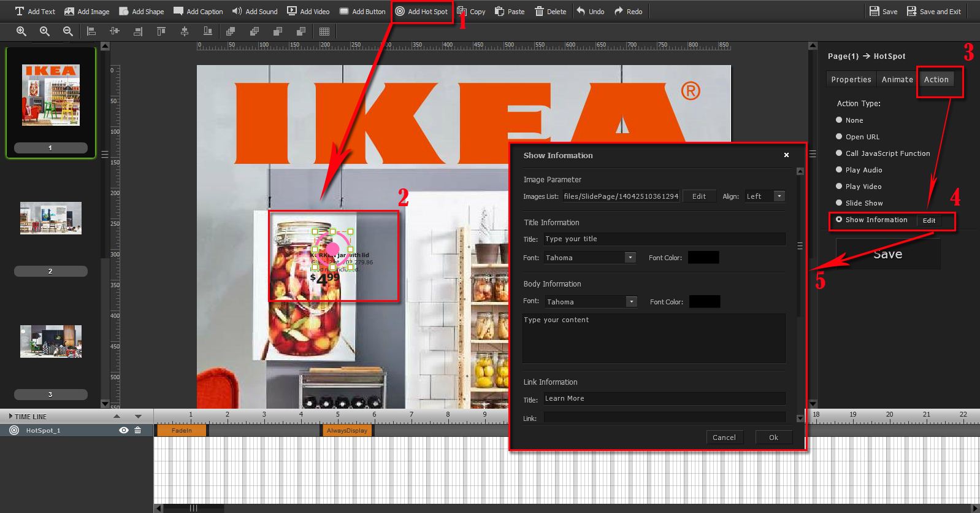Click timeline down arrow button
The width and height of the screenshot is (980, 513).
138,416
